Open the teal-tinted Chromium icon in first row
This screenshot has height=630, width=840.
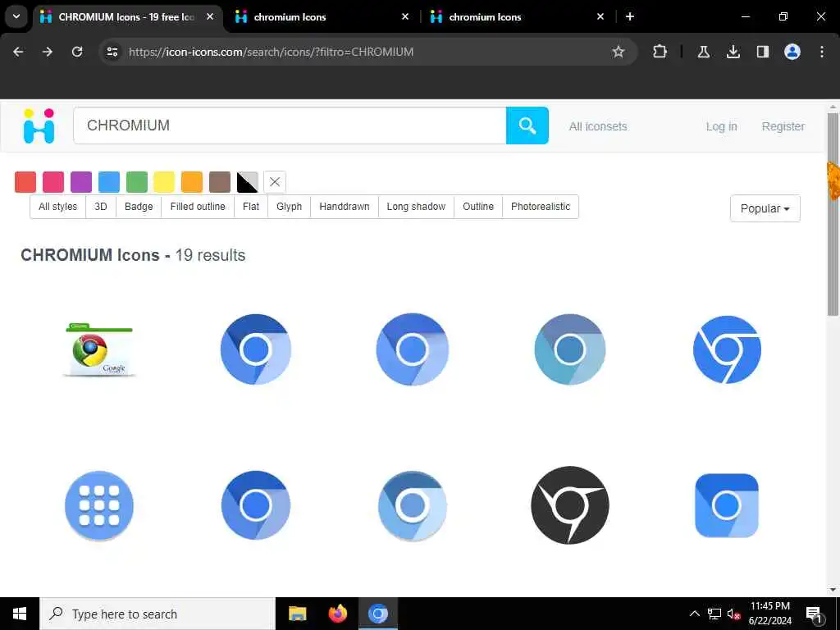(x=569, y=349)
